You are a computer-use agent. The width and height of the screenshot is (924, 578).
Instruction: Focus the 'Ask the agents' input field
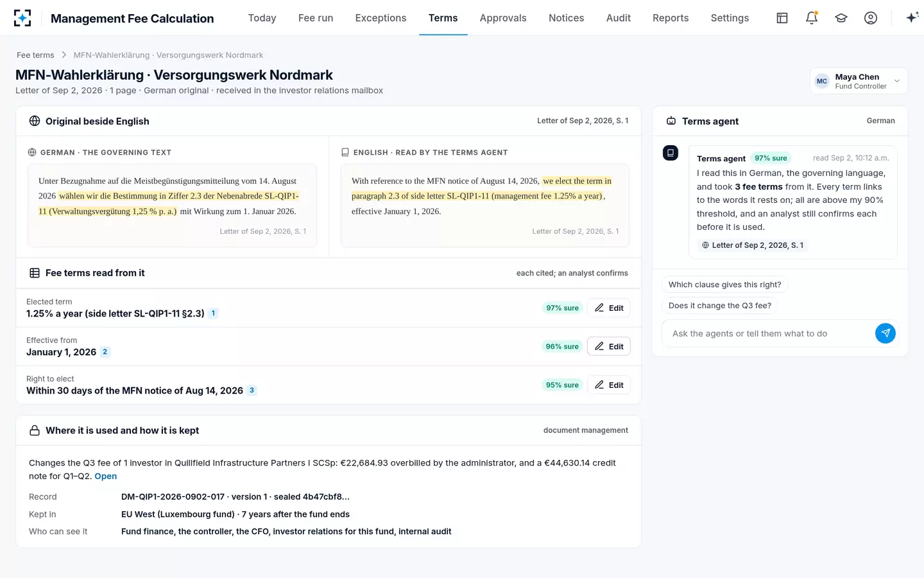click(x=769, y=333)
